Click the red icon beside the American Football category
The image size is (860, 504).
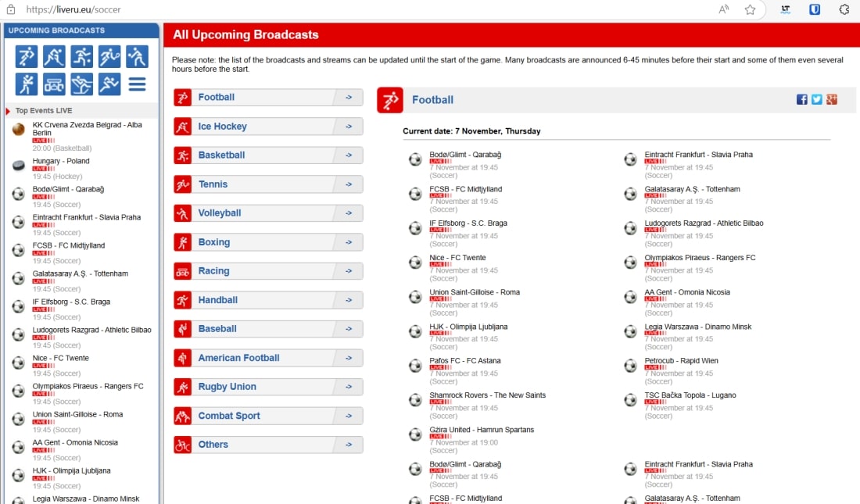point(183,358)
